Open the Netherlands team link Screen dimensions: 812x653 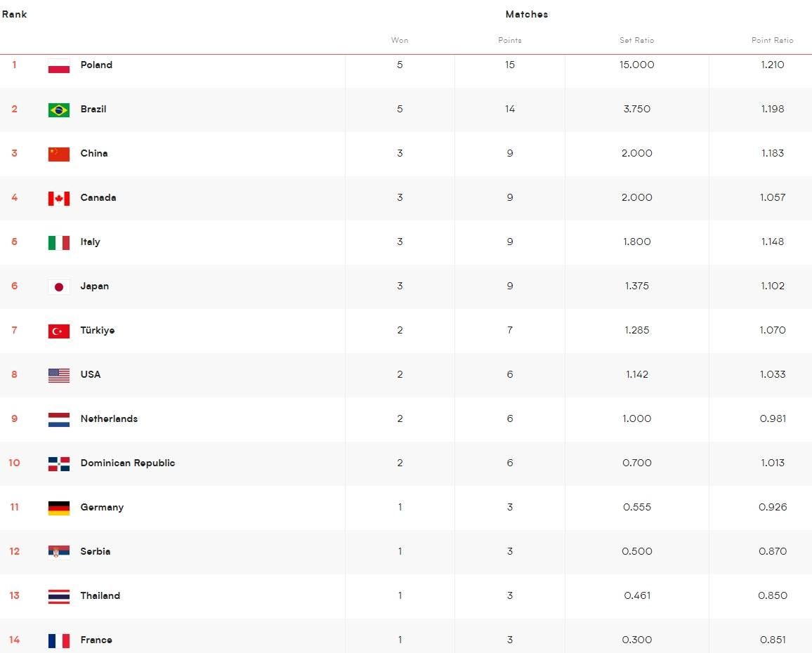(x=109, y=419)
